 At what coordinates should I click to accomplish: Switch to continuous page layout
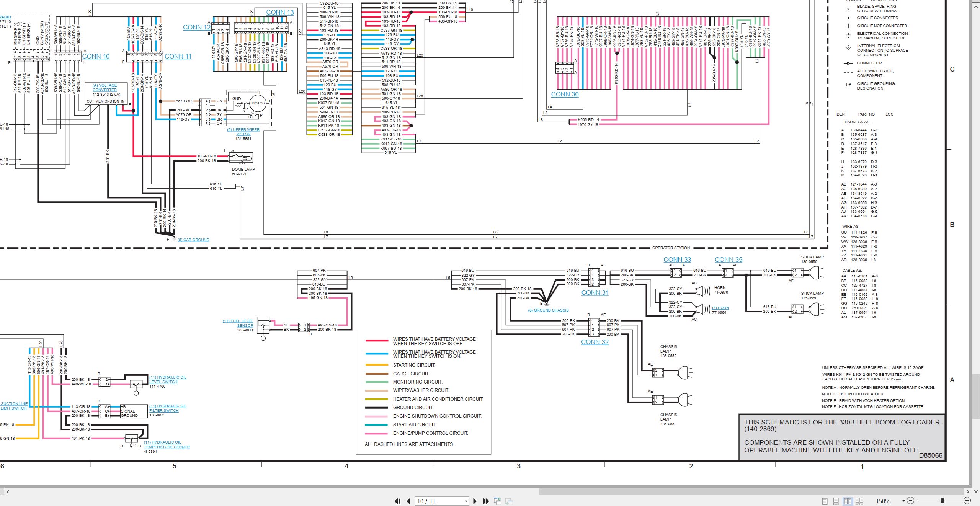[836, 501]
